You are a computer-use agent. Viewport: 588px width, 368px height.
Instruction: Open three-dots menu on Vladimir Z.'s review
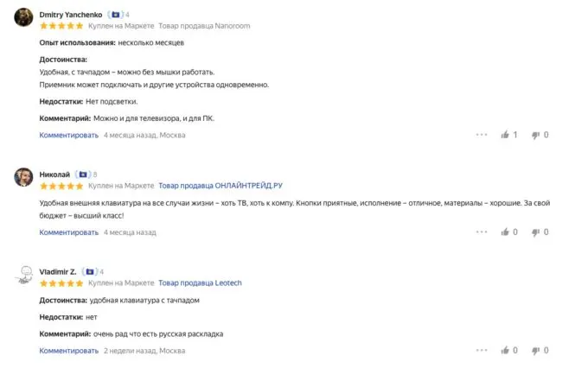coord(482,351)
